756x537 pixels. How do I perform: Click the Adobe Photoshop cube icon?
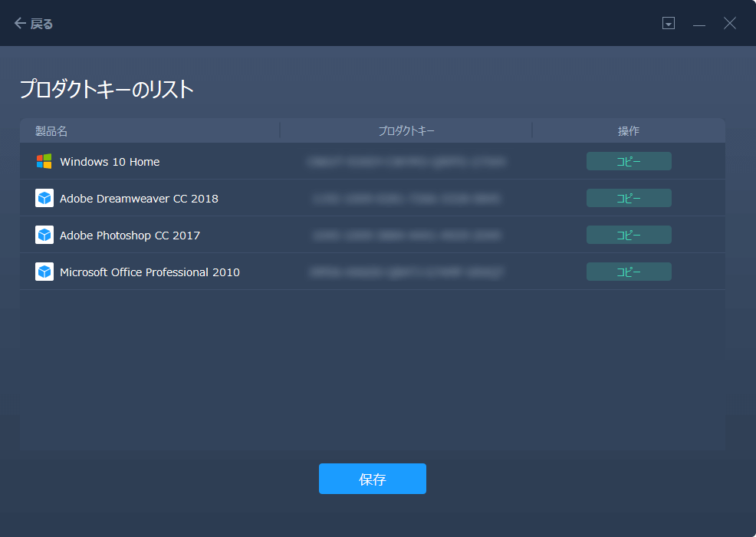tap(44, 235)
